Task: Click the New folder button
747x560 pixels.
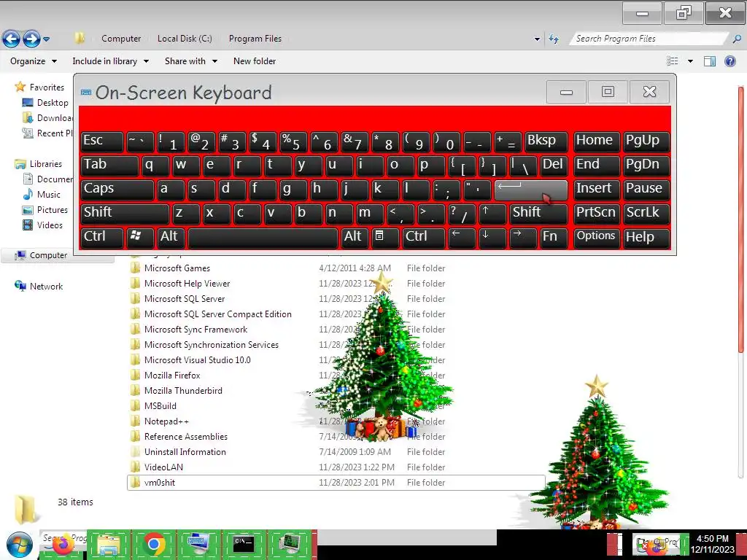Action: coord(255,61)
